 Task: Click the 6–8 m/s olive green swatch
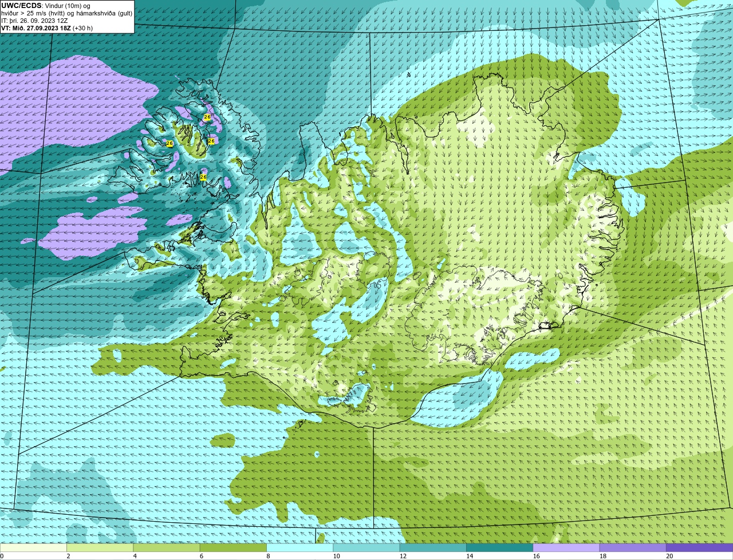pos(233,548)
